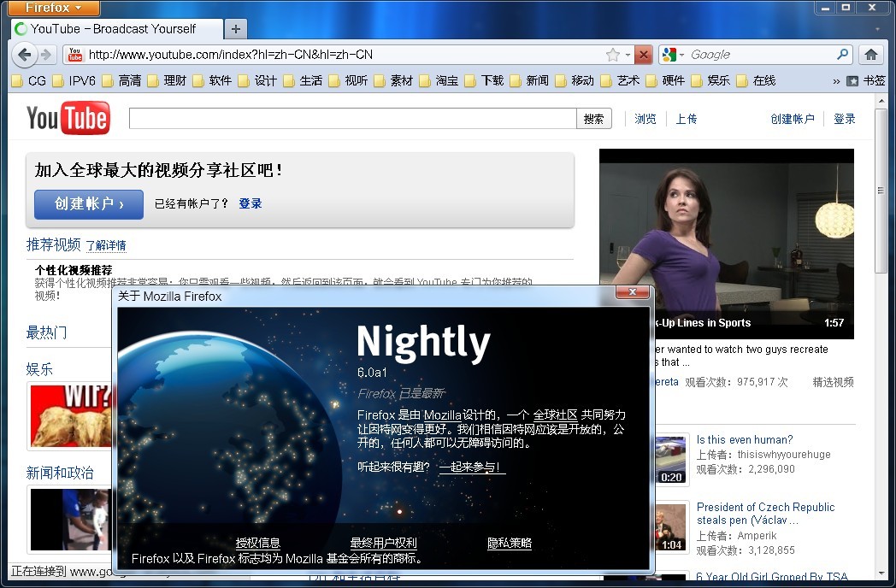The image size is (896, 588).
Task: Open the 生活 bookmark folder
Action: 303,80
